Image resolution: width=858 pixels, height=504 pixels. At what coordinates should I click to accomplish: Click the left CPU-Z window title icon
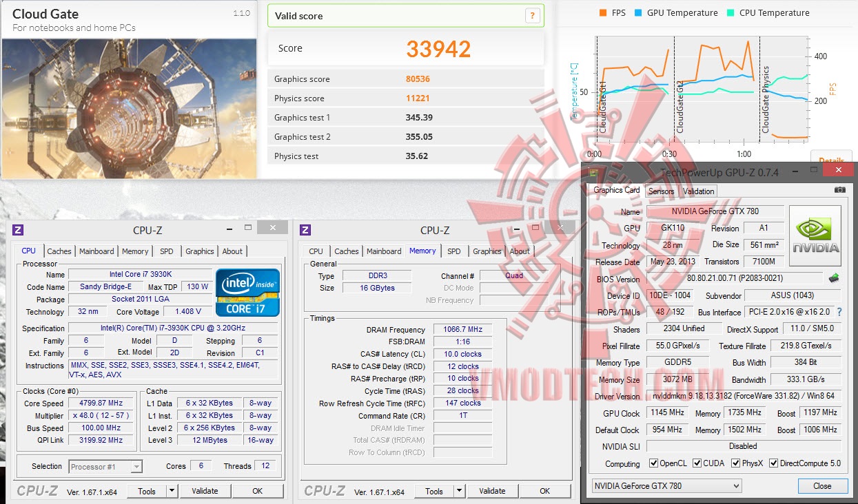click(x=18, y=230)
